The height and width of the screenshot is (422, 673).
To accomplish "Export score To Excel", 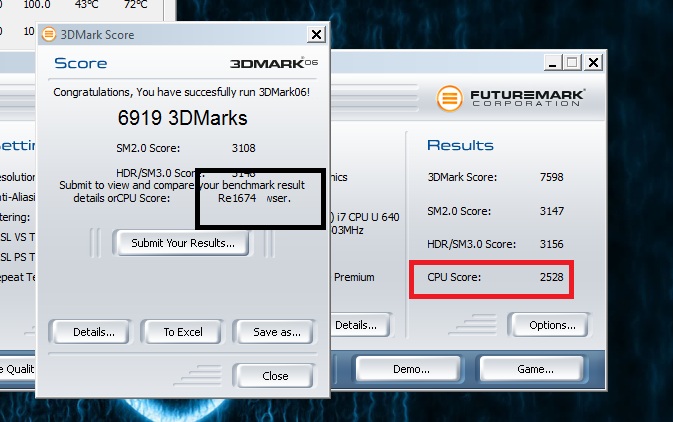I will (182, 332).
